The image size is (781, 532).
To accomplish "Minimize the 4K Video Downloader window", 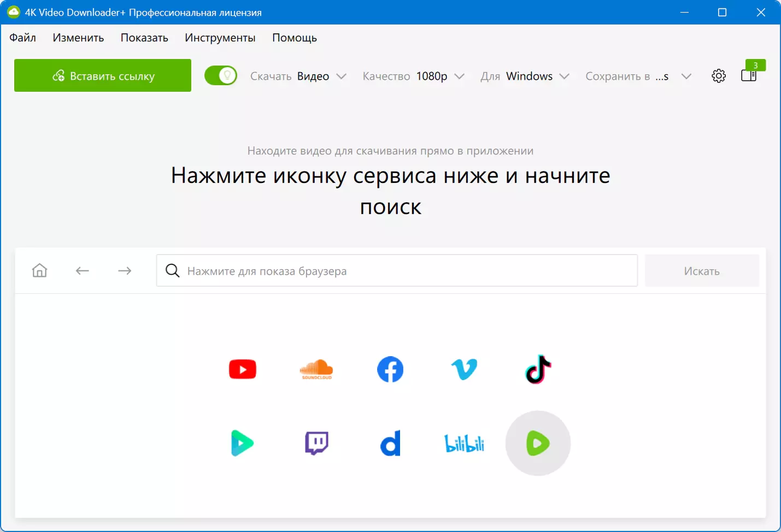I will 684,12.
